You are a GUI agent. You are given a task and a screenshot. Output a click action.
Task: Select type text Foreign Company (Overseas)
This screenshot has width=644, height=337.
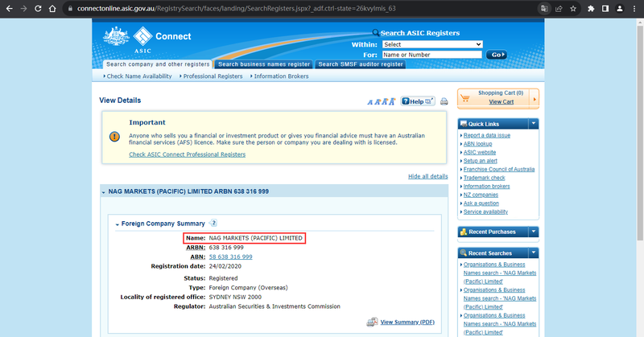point(249,288)
